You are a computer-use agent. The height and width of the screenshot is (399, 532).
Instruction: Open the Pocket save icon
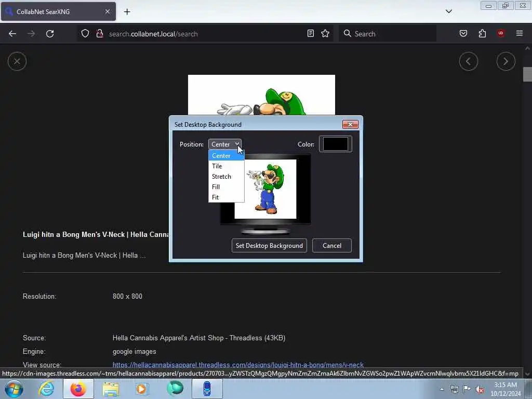point(463,33)
